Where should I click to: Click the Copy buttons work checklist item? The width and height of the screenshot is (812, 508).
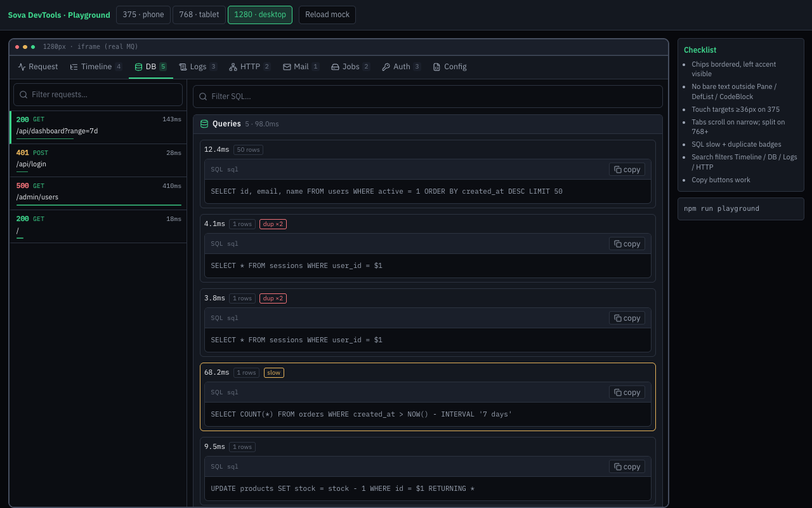point(721,180)
